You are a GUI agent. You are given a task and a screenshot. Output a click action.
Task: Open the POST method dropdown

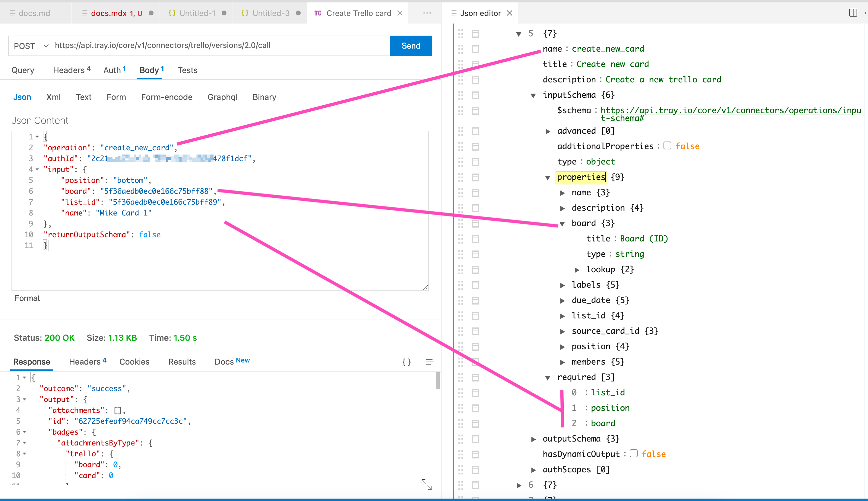(30, 46)
